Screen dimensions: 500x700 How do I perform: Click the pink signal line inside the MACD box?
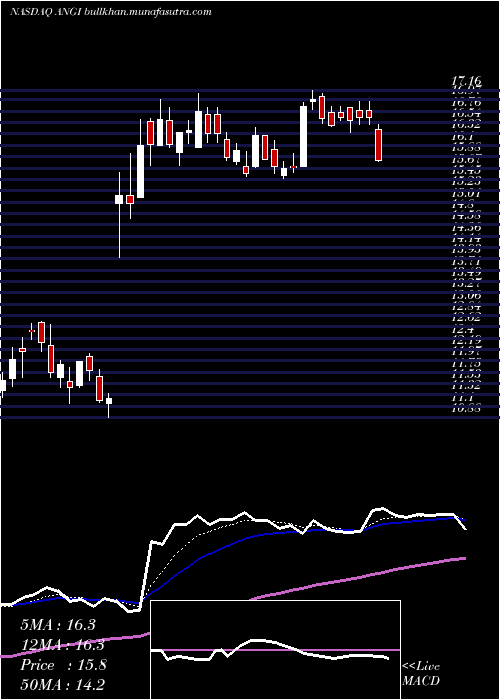[x=275, y=650]
